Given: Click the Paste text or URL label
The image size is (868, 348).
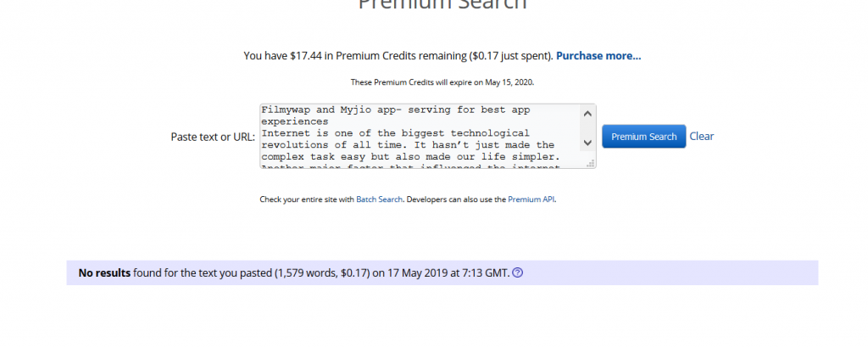Looking at the screenshot, I should pos(213,137).
